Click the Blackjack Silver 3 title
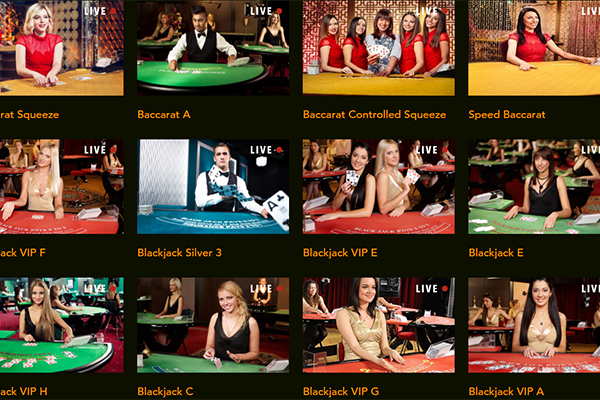This screenshot has width=600, height=400. [x=179, y=253]
